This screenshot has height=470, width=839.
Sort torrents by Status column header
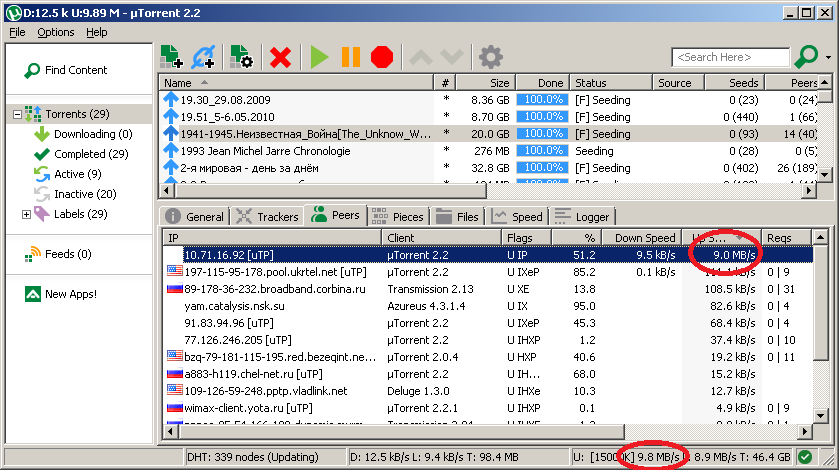pos(611,83)
